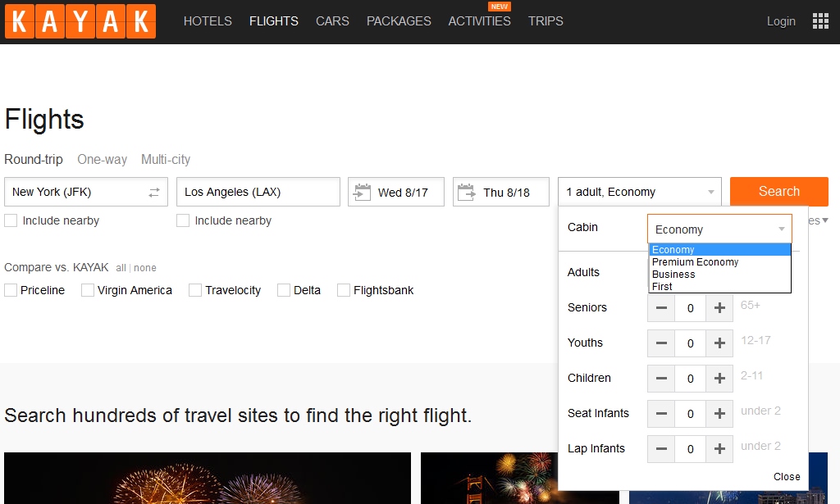The height and width of the screenshot is (504, 840).
Task: Switch to One-way trip type
Action: (102, 160)
